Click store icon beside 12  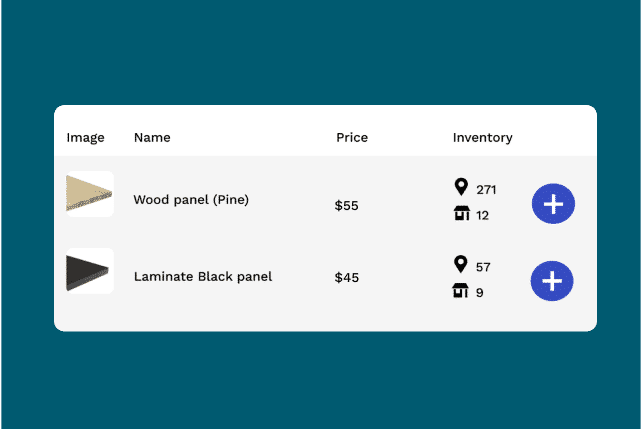tap(462, 213)
